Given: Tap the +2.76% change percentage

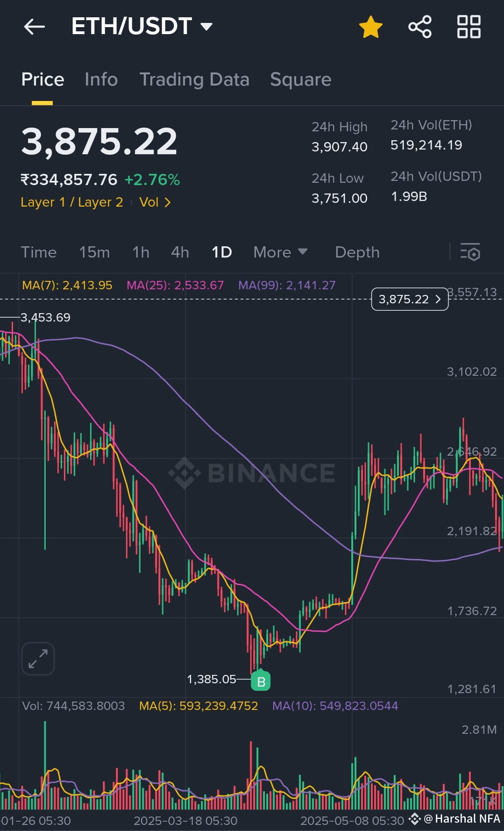Looking at the screenshot, I should coord(152,179).
